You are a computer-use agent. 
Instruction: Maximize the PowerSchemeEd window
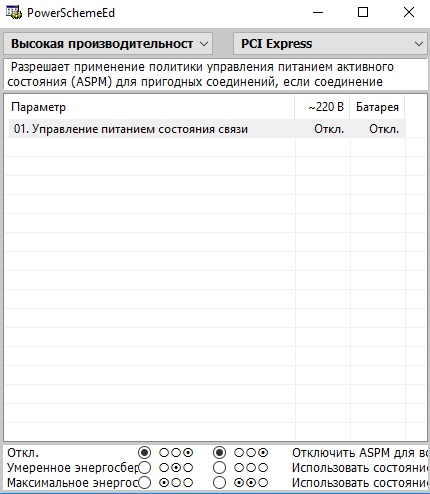tap(363, 13)
